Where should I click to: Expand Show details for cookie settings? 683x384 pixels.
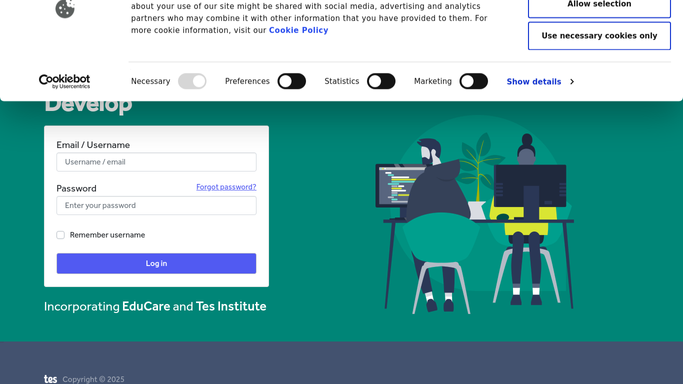point(534,81)
